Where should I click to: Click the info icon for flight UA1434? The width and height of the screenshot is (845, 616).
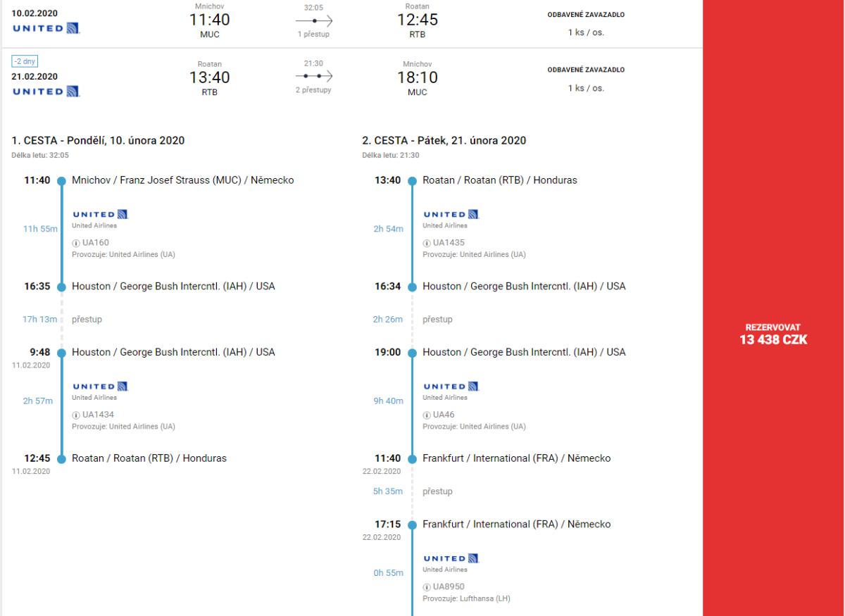click(x=75, y=415)
